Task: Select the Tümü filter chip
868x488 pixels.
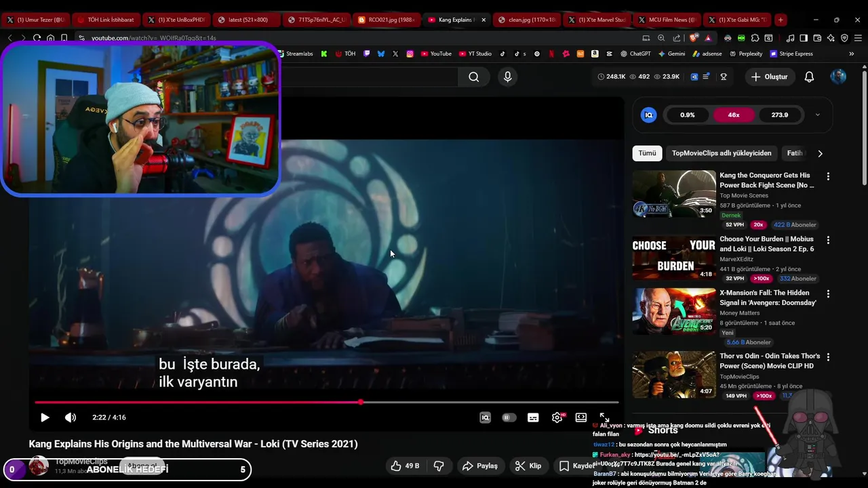Action: pyautogui.click(x=647, y=153)
